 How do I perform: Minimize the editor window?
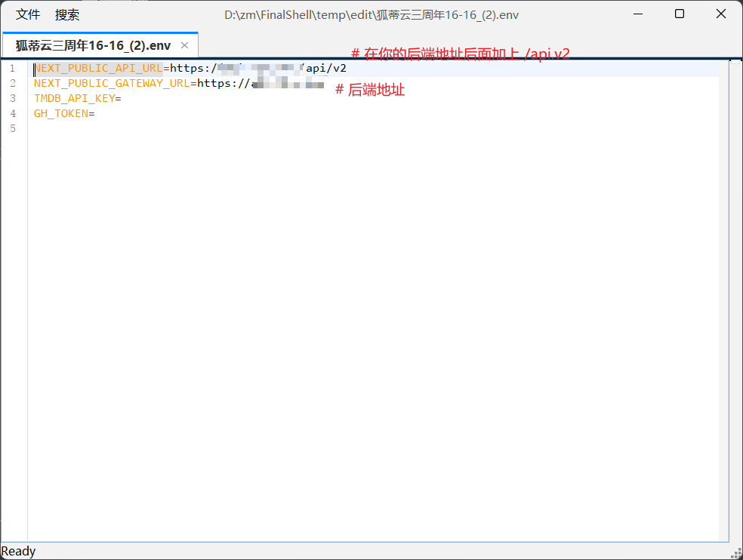point(639,14)
